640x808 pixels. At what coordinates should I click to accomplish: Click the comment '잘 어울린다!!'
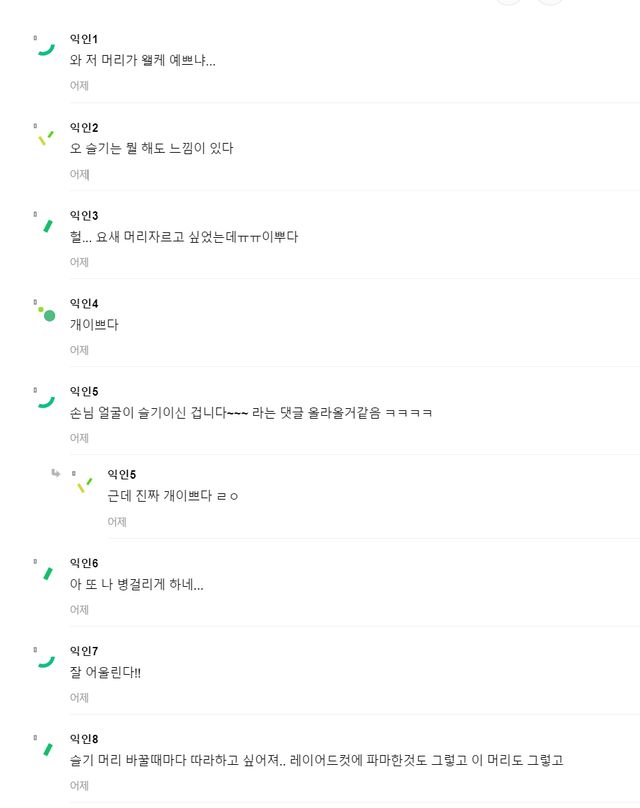tap(105, 672)
